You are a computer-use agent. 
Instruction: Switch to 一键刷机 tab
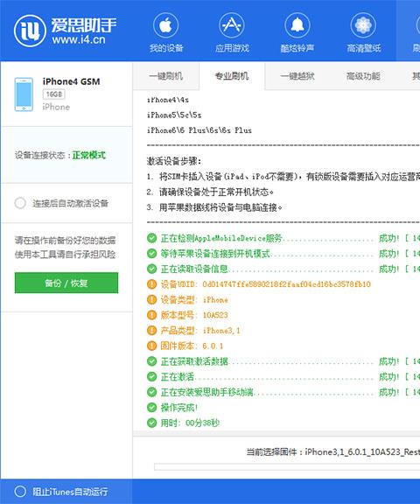pyautogui.click(x=166, y=76)
